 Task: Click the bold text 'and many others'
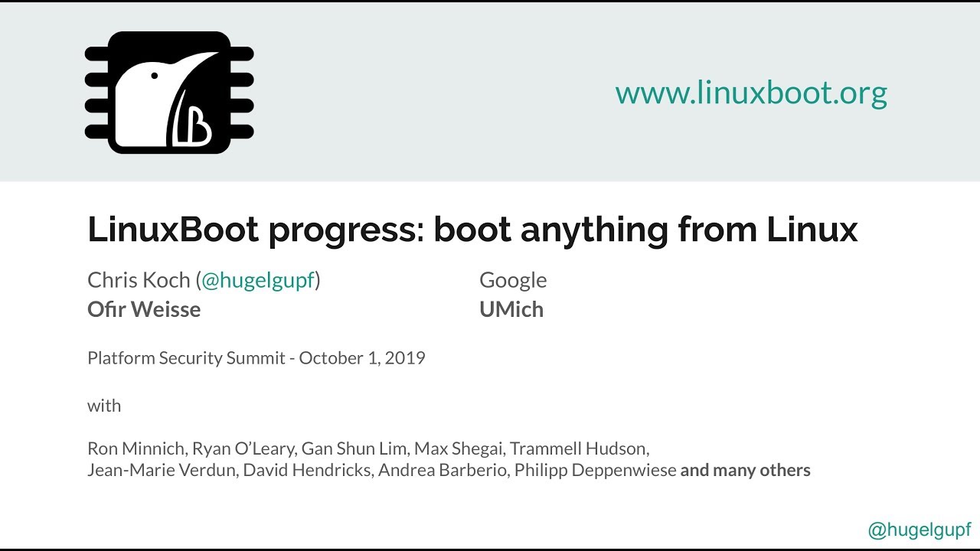click(x=745, y=471)
